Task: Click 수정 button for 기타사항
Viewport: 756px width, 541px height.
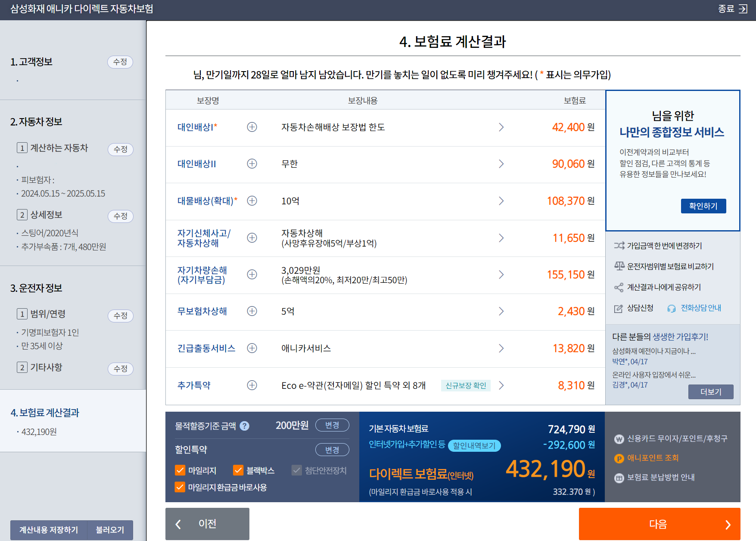Action: (121, 369)
